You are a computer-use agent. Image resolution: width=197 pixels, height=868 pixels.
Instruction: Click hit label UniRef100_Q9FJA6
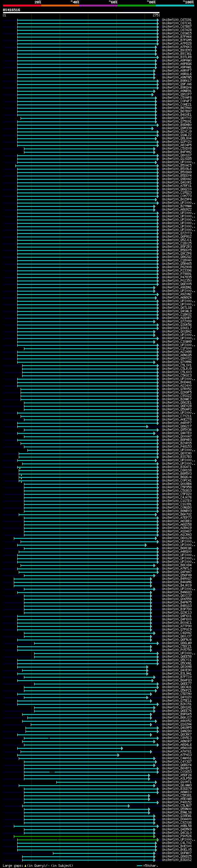(176, 84)
